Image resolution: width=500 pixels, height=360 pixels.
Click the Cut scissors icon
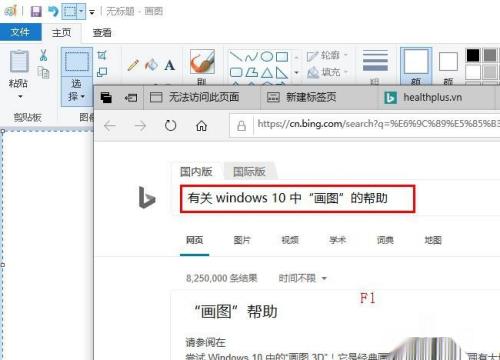coord(43,55)
